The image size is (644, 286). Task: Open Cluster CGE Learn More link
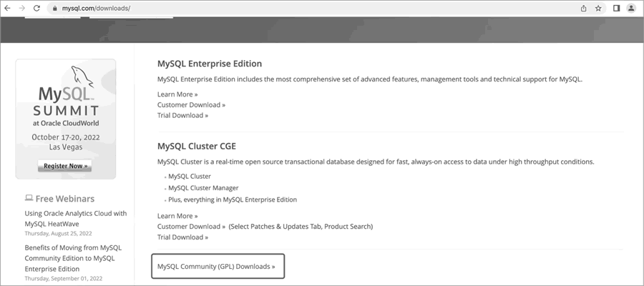177,216
